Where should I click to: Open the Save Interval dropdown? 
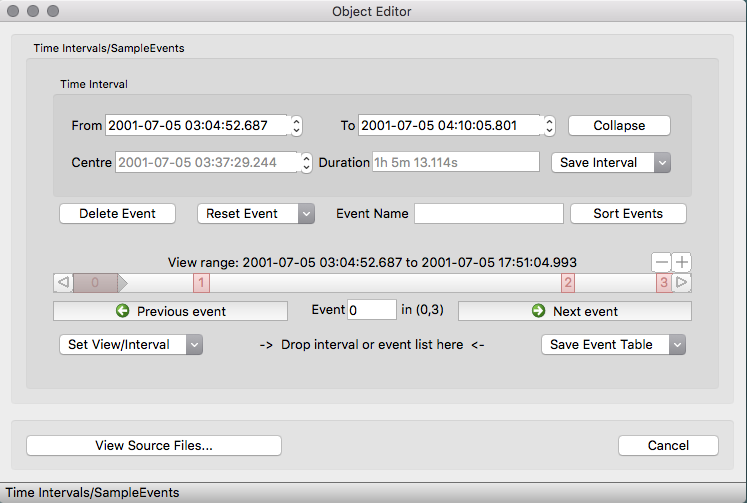(610, 162)
